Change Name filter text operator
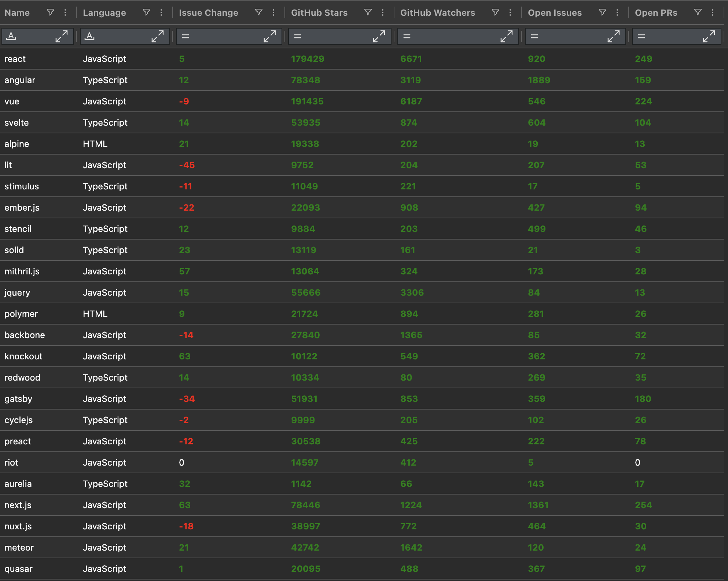 pyautogui.click(x=11, y=36)
